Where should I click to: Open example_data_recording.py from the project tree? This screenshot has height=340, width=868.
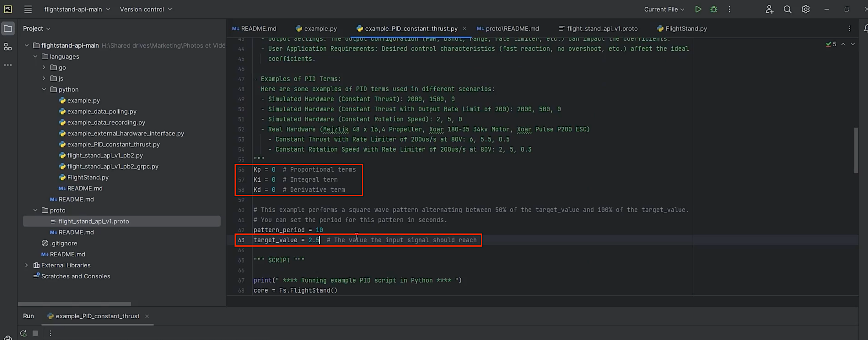(x=106, y=122)
